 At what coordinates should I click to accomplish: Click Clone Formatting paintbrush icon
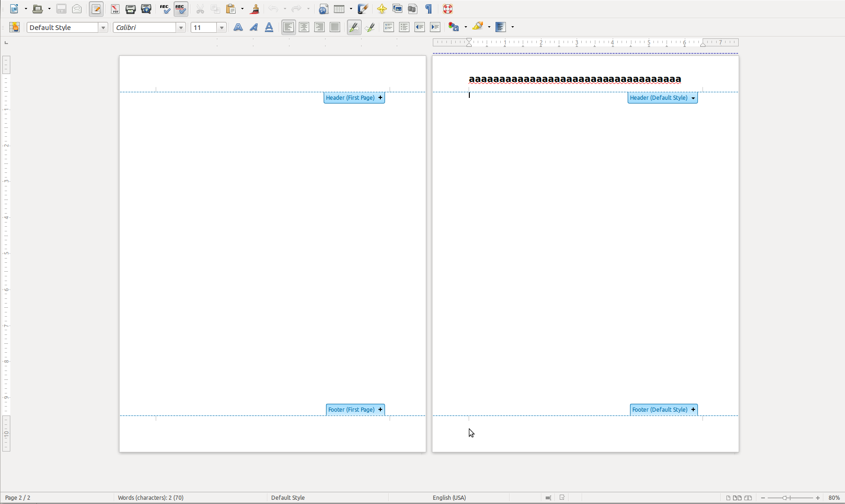point(255,9)
